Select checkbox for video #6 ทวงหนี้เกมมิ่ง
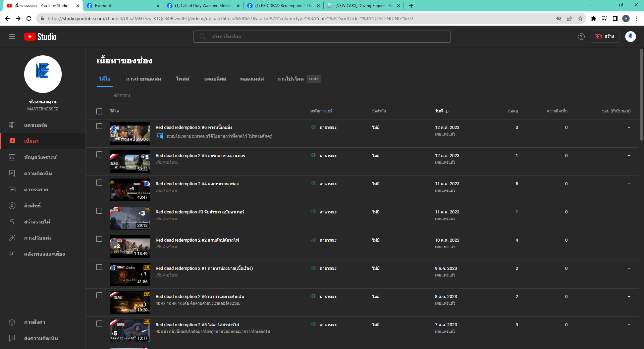Viewport: 644px width, 349px height. 99,126
